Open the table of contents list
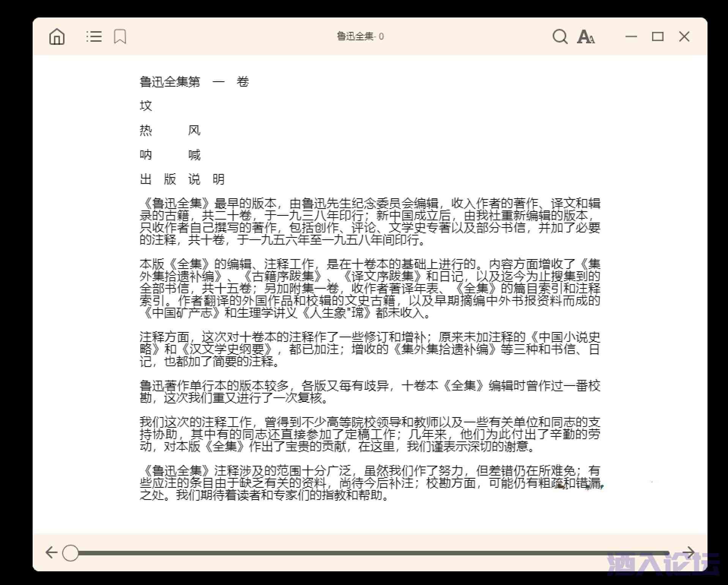The height and width of the screenshot is (585, 728). [x=94, y=37]
